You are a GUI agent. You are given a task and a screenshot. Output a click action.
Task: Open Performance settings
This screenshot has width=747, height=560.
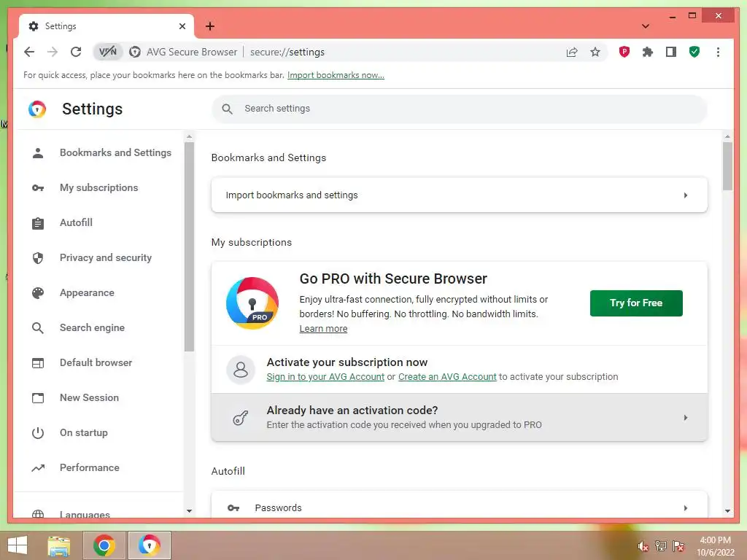89,467
